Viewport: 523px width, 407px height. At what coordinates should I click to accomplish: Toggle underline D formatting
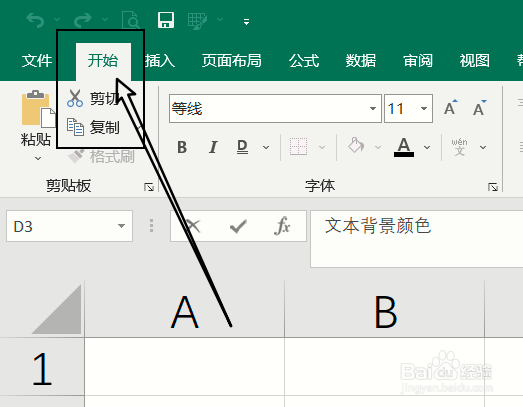(x=242, y=147)
